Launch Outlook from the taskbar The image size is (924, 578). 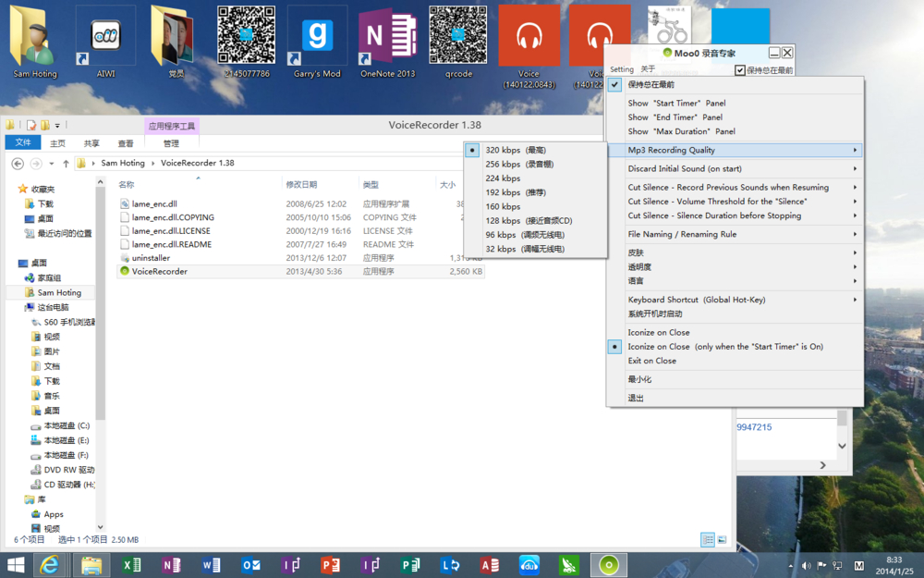pos(251,565)
